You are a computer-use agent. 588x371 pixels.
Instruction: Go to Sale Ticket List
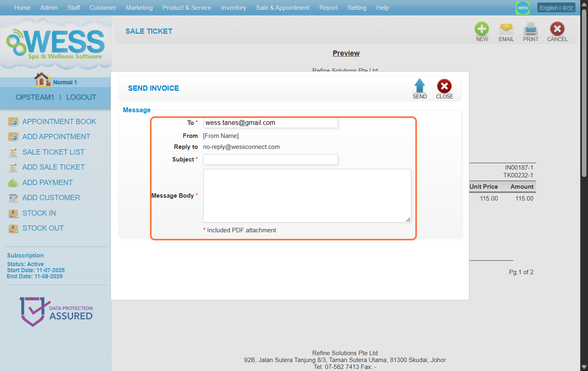pyautogui.click(x=53, y=152)
